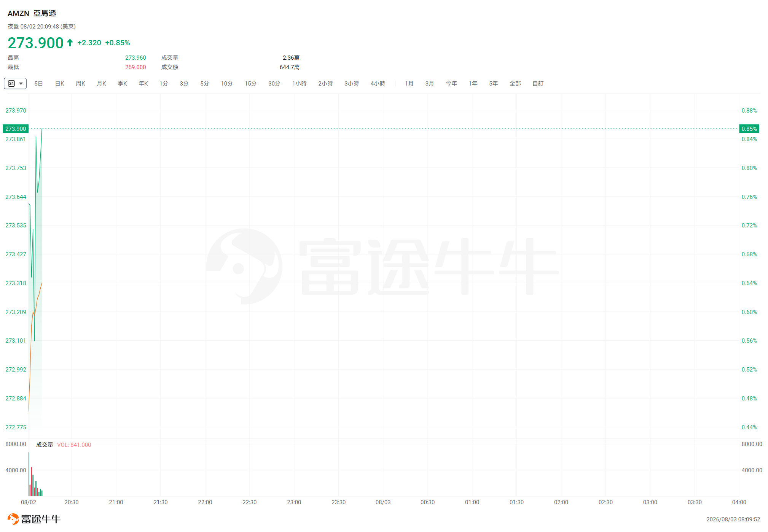Click the 亞馬遜 company name
This screenshot has height=532, width=768.
[45, 13]
